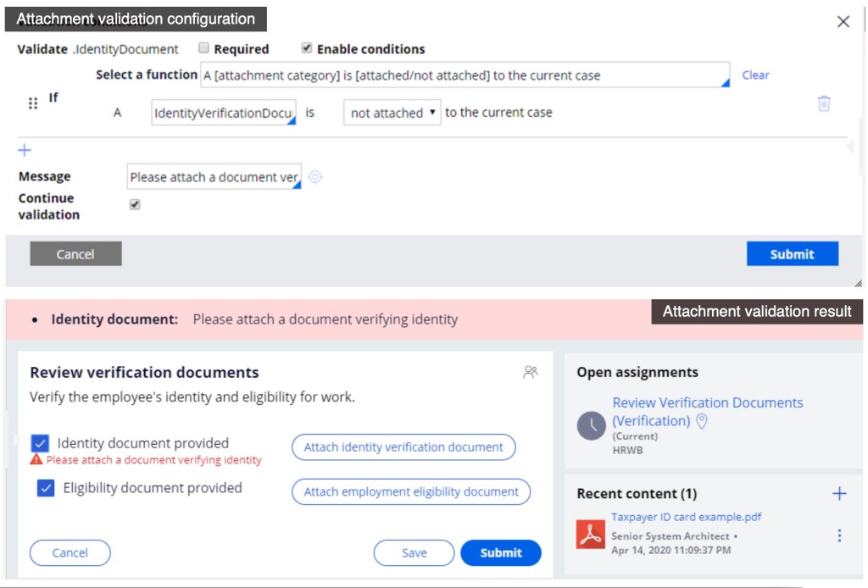868x588 pixels.
Task: Open the Message gear configuration icon
Action: pyautogui.click(x=314, y=177)
